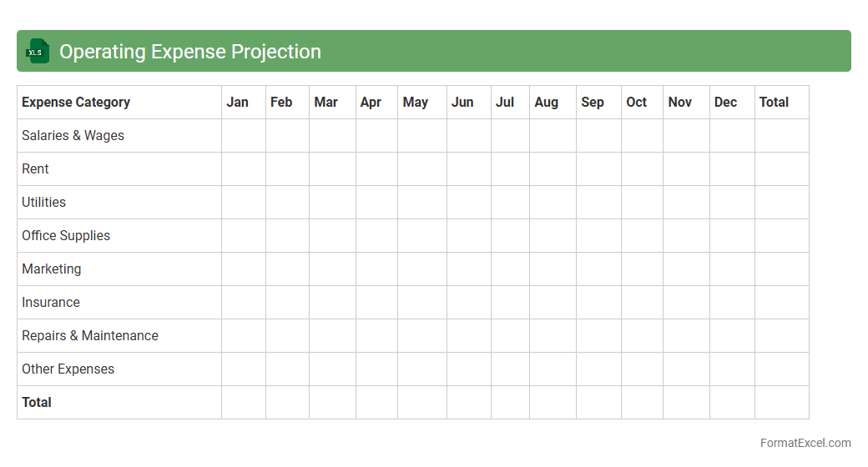This screenshot has height=467, width=868.
Task: Select the Other Expenses row label
Action: pyautogui.click(x=68, y=369)
